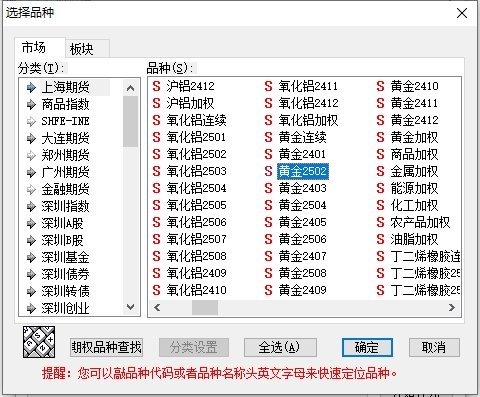Click the S icon next to 氧化铝连续
This screenshot has width=480, height=397.
tap(157, 120)
